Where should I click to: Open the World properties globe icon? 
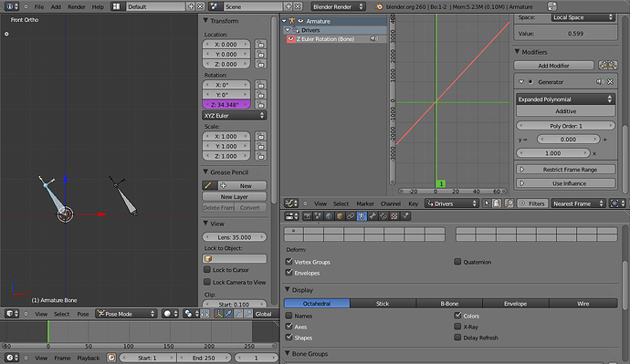[329, 216]
